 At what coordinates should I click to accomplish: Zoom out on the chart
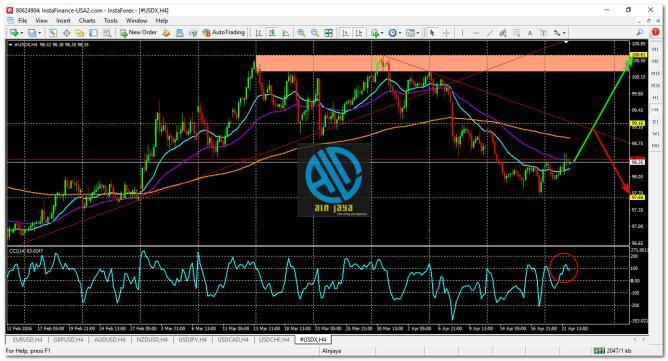315,33
